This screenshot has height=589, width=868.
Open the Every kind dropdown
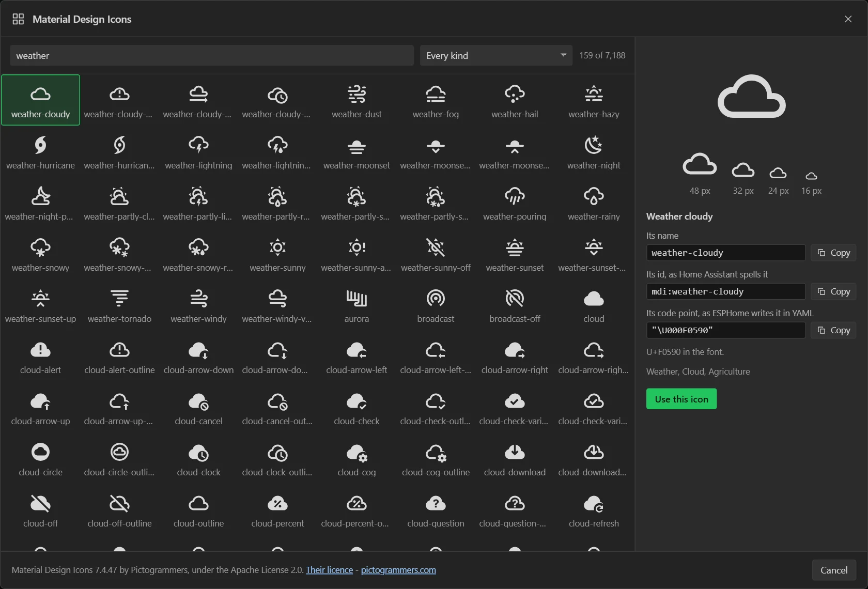(496, 55)
